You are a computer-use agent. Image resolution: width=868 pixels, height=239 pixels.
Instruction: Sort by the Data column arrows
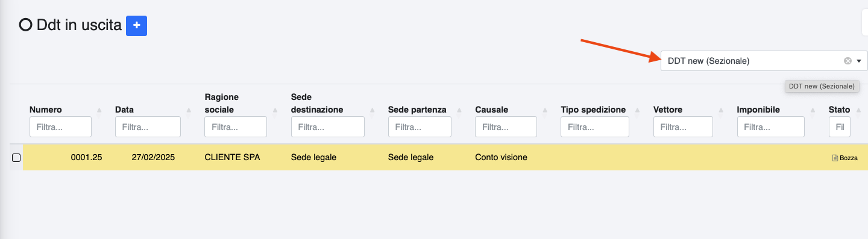pos(189,110)
